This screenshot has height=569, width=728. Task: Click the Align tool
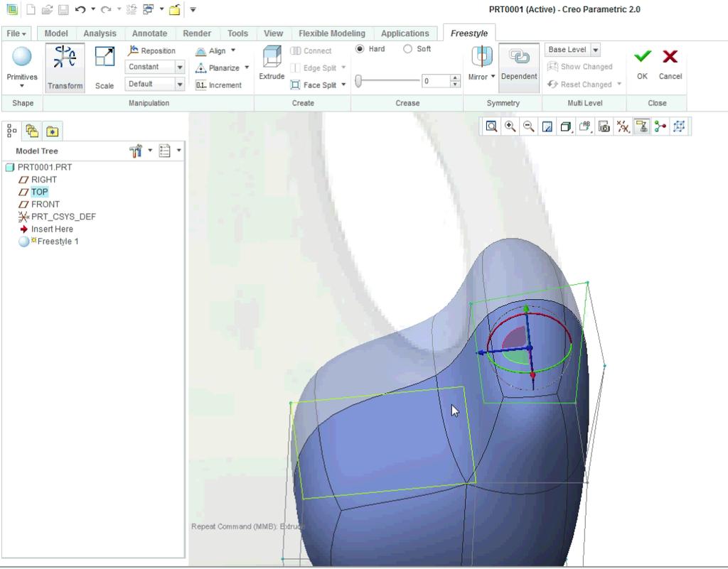[x=210, y=50]
